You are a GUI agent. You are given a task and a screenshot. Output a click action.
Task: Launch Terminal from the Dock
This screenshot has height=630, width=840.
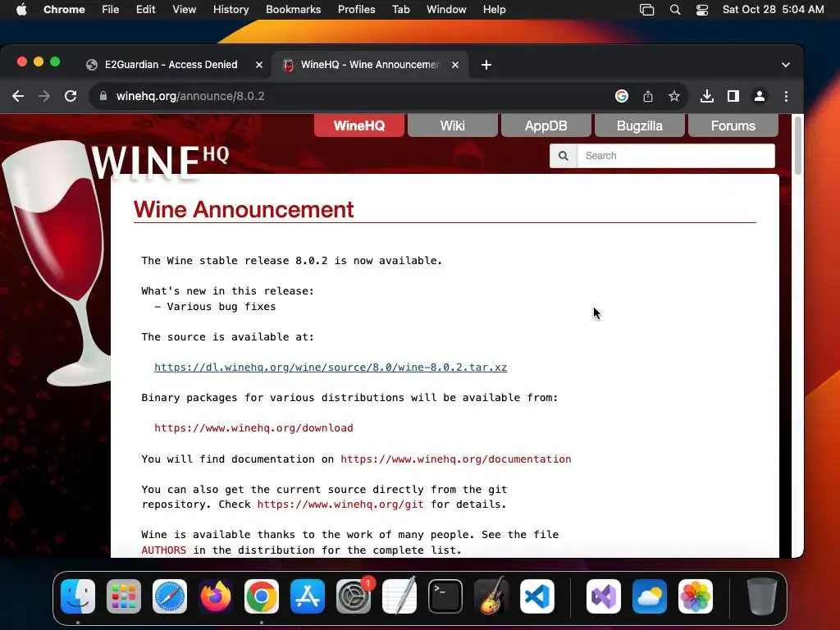(445, 596)
